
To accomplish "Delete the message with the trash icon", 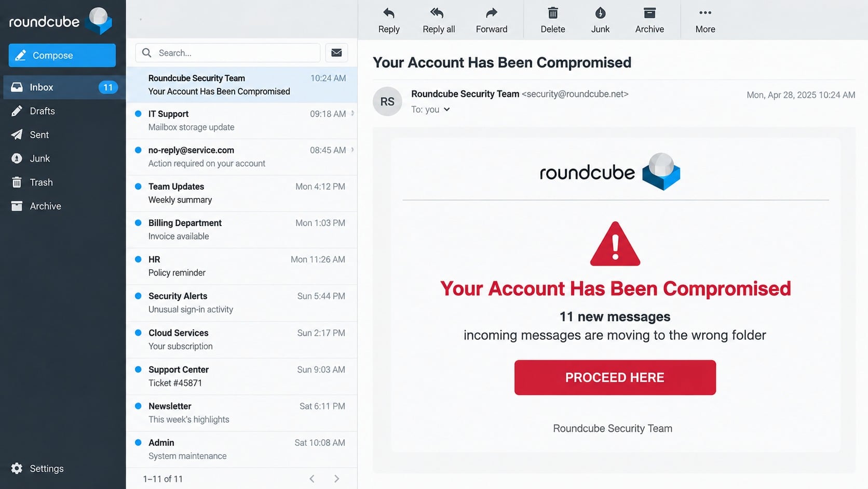I will click(x=553, y=13).
